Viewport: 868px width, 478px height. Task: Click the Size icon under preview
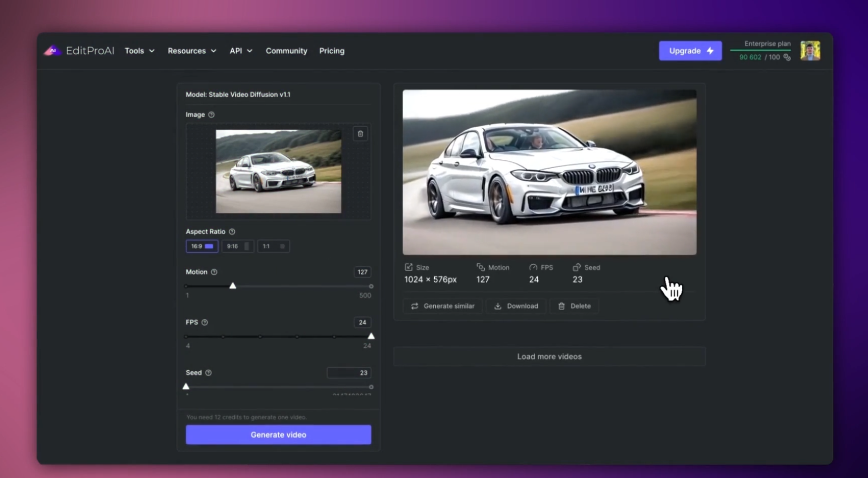coord(408,267)
